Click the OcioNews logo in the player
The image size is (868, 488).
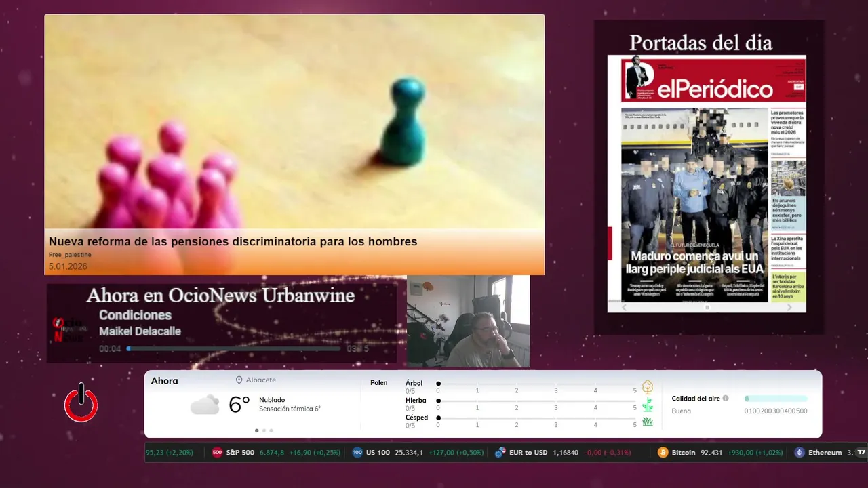(68, 330)
